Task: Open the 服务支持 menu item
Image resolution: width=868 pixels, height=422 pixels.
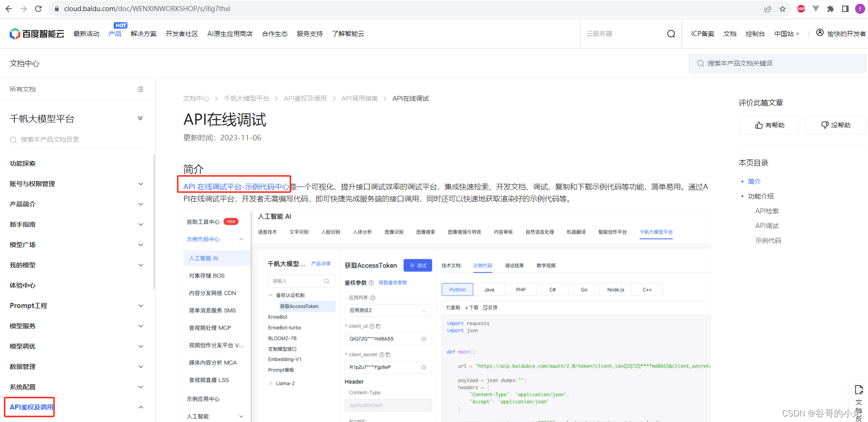Action: click(310, 34)
